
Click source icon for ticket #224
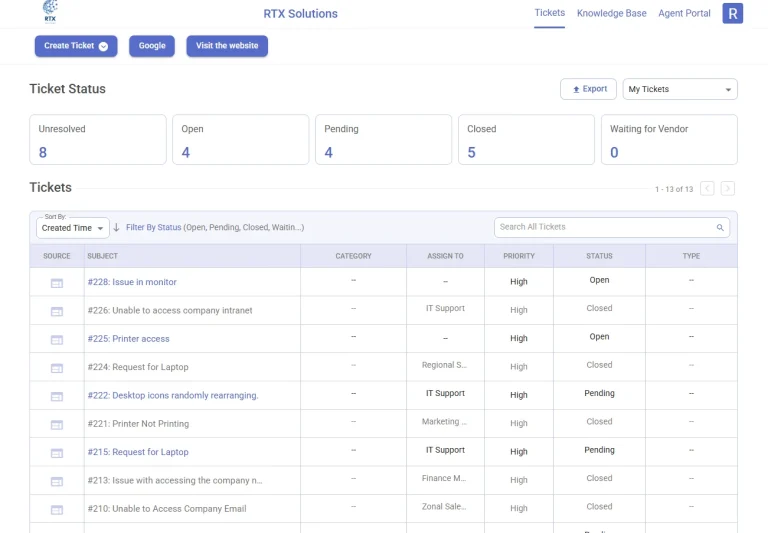(x=57, y=368)
